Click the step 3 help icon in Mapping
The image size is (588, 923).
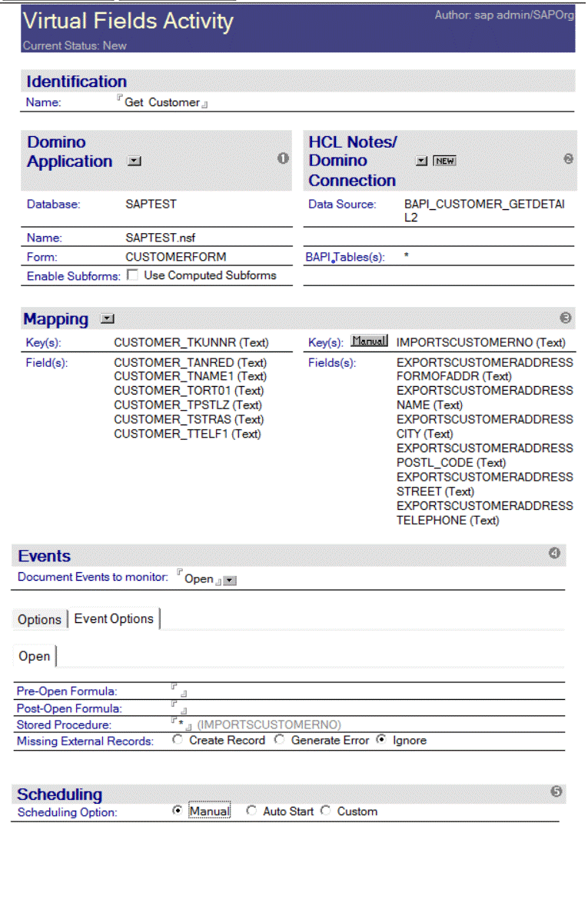point(566,317)
